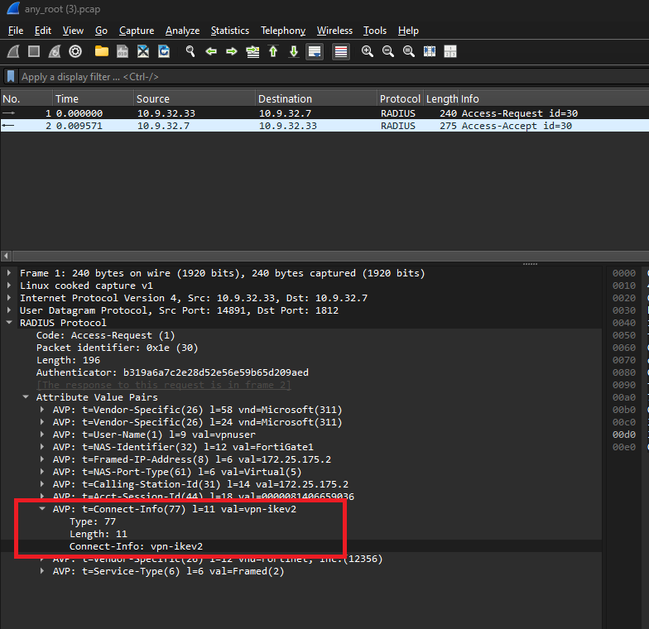Collapse the RADIUS Protocol tree node
Viewport: 649px width, 629px height.
(10, 323)
